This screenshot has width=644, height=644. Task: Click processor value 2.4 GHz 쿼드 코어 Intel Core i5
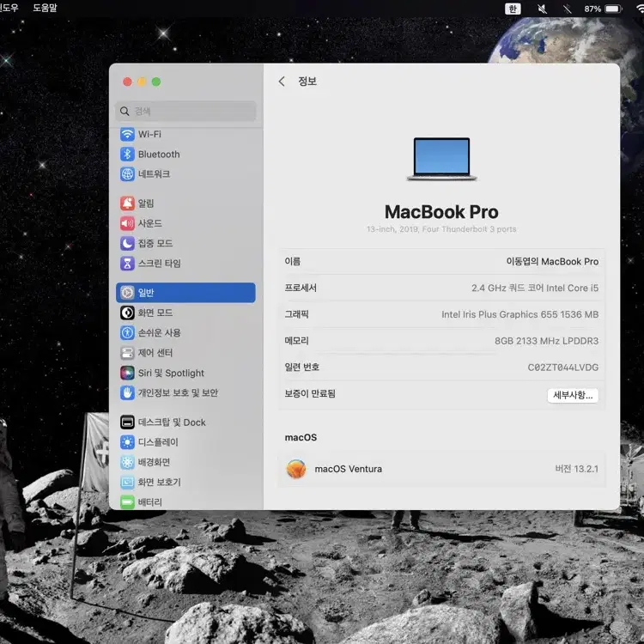[x=535, y=288]
